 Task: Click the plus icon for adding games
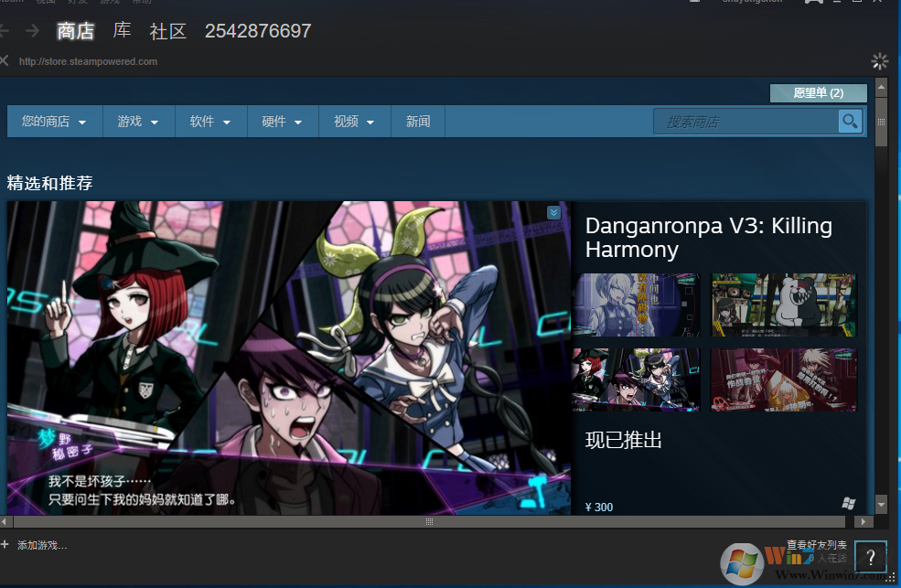[x=5, y=544]
